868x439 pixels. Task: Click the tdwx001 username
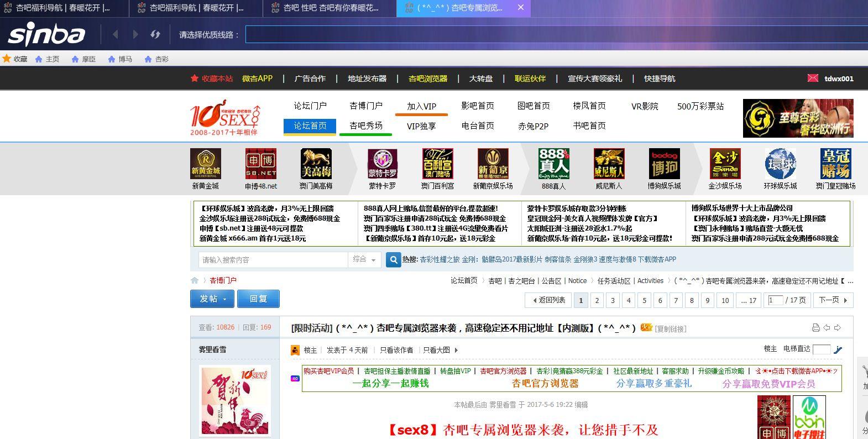pos(839,79)
